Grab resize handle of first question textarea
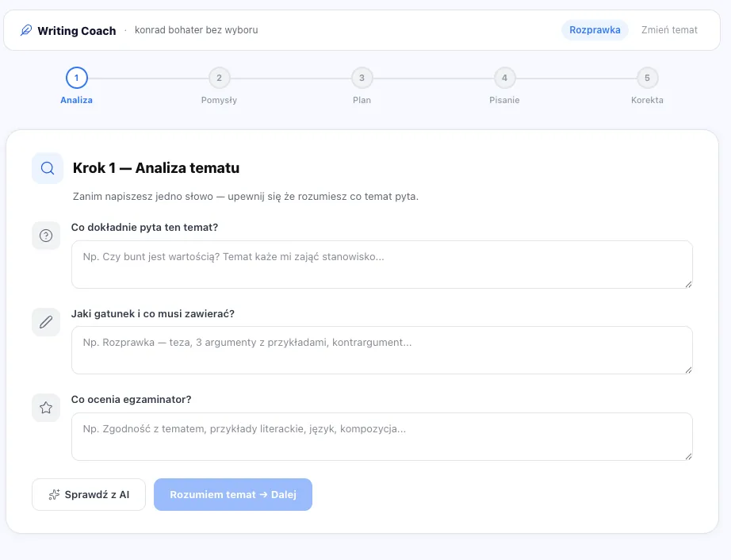This screenshot has width=731, height=560. pos(688,284)
